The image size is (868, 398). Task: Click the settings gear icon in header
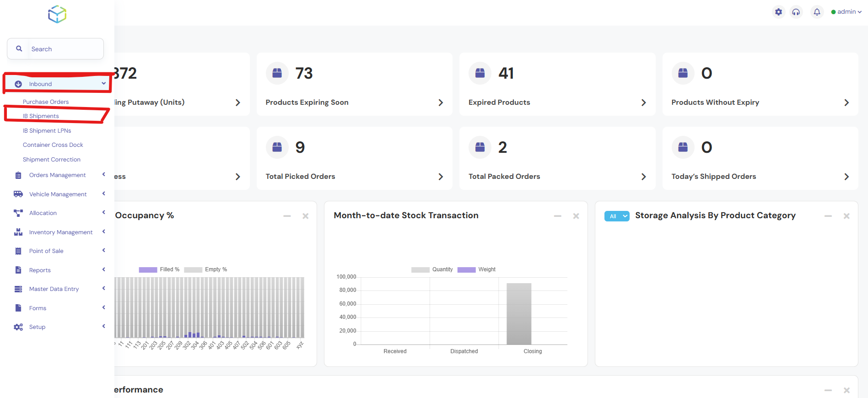point(778,12)
